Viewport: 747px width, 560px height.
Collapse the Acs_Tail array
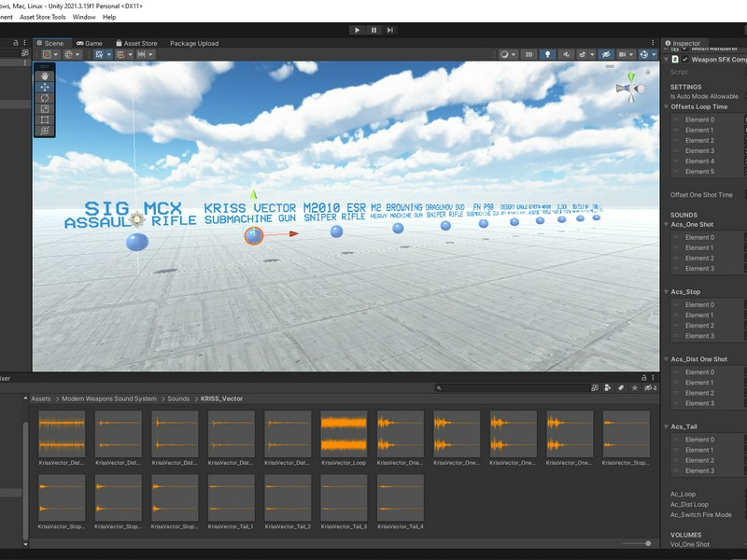(667, 427)
